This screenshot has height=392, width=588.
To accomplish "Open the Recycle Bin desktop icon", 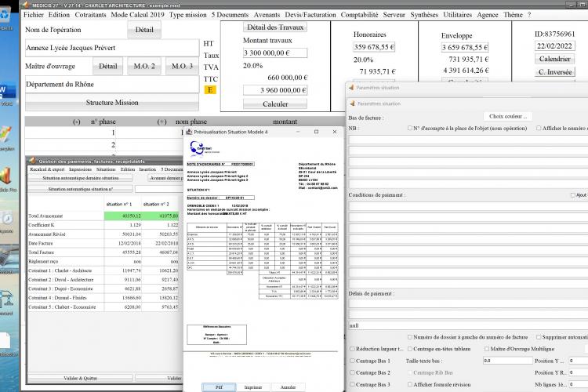I will point(5,16).
